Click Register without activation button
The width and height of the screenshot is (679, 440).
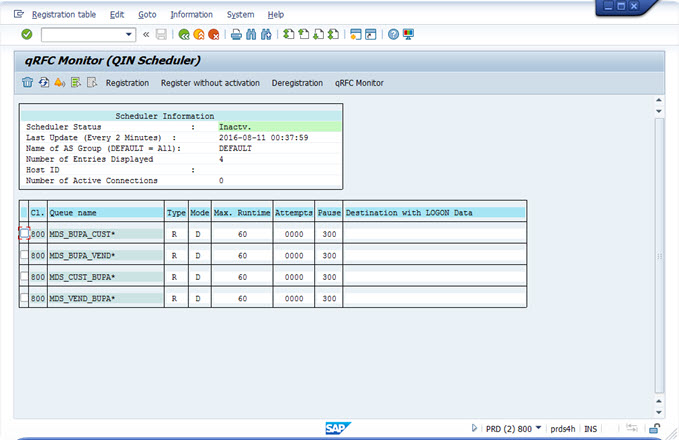click(210, 83)
